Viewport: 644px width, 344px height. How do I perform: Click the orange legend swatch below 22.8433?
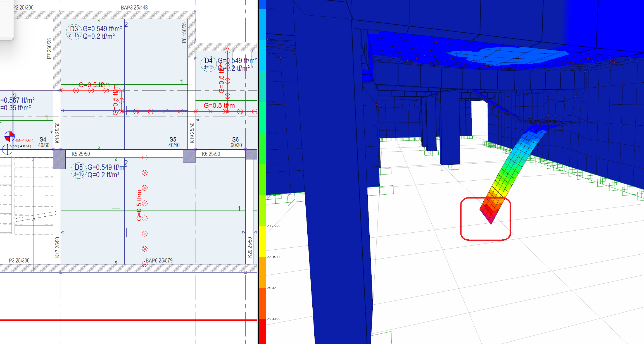262,273
